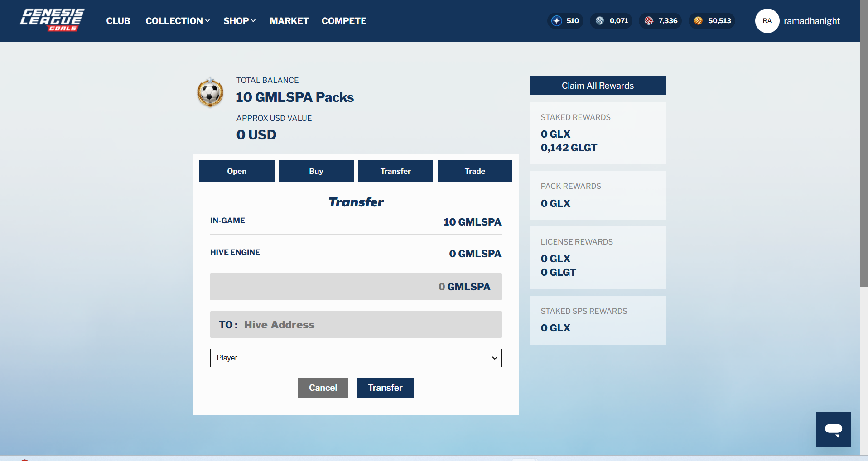Open the chat support bubble
Screen dimensions: 868x461
834,429
